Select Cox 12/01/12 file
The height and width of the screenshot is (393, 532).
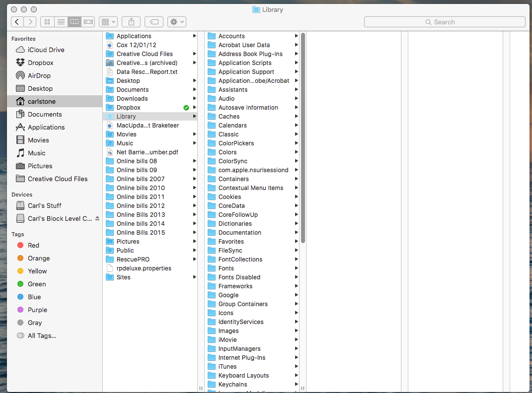tap(151, 45)
